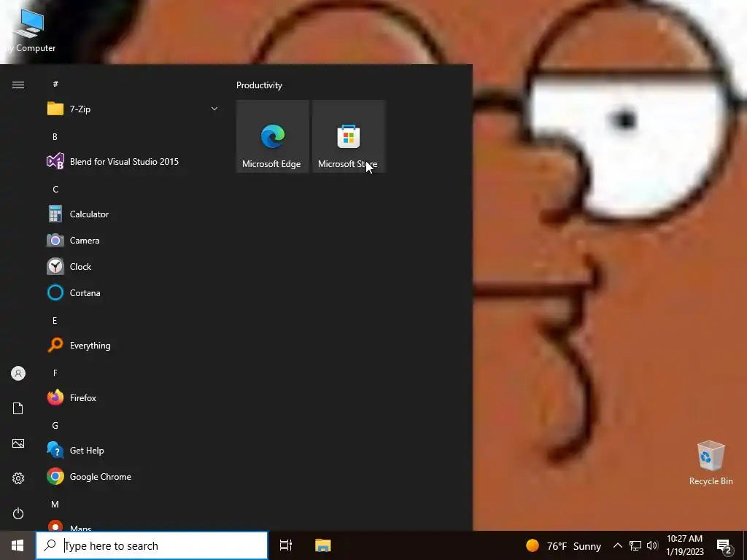Open the Get Help app

pyautogui.click(x=133, y=451)
